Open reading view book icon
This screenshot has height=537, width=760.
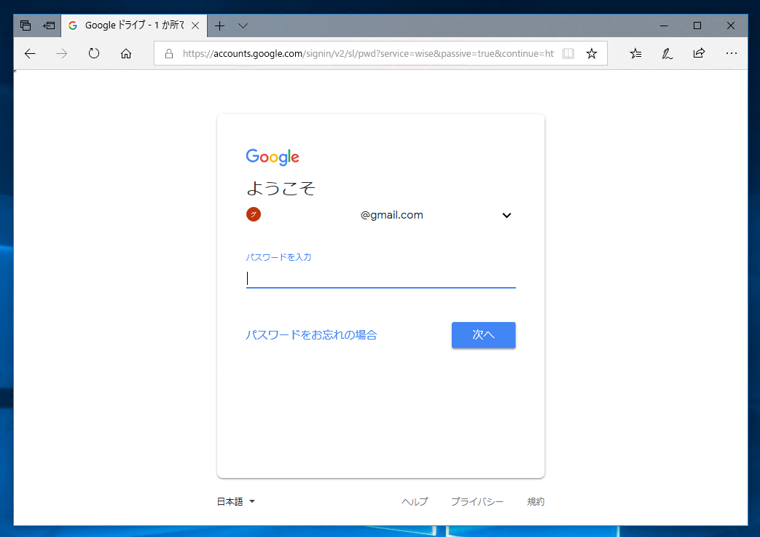(568, 53)
